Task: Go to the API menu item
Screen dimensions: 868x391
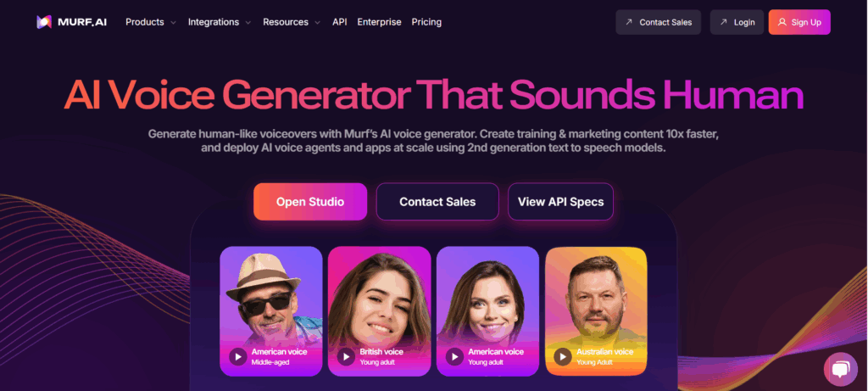Action: pos(339,22)
